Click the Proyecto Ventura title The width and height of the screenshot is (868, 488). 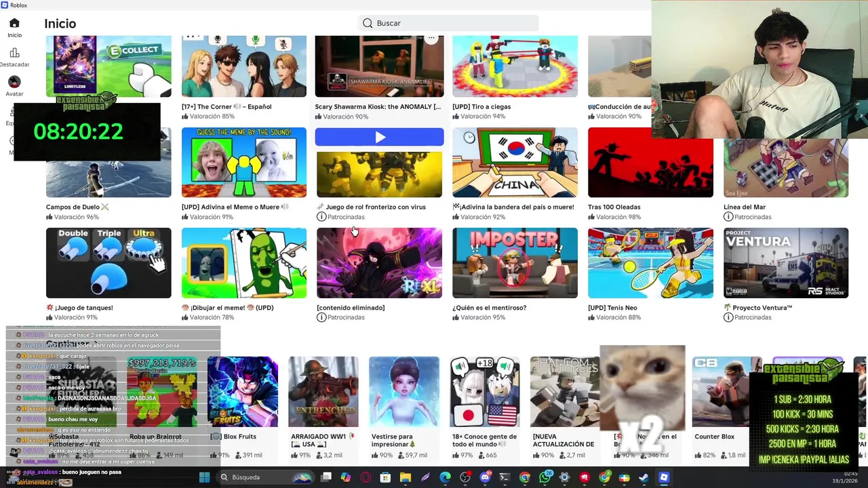coord(758,308)
